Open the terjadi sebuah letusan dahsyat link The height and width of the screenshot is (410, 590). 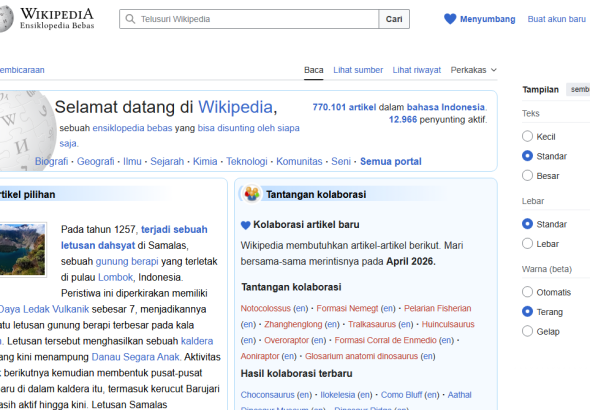pyautogui.click(x=134, y=237)
